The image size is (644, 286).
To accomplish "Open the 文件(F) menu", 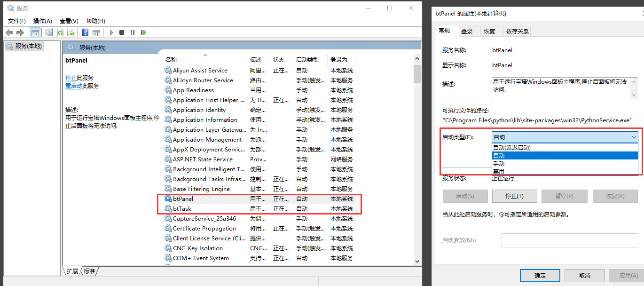I will (17, 21).
